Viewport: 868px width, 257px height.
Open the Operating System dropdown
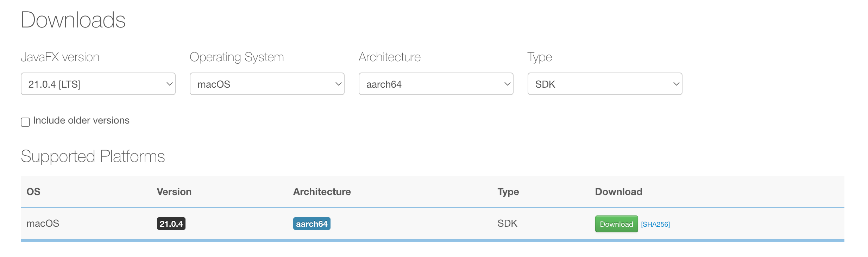267,84
